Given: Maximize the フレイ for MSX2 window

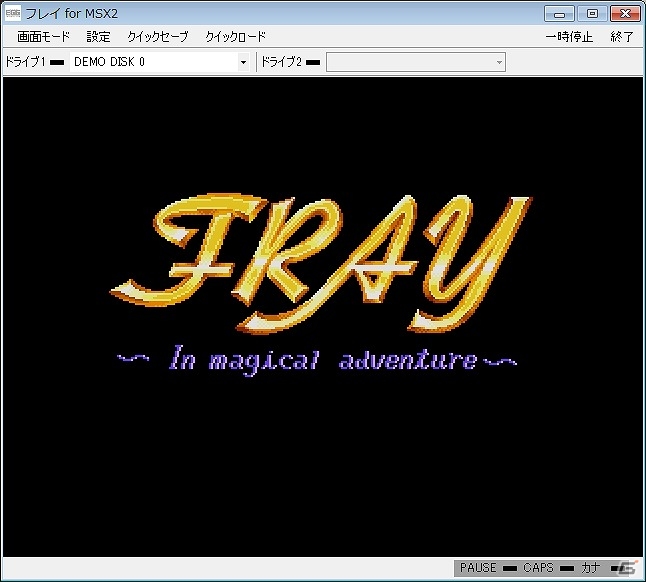Looking at the screenshot, I should click(592, 14).
